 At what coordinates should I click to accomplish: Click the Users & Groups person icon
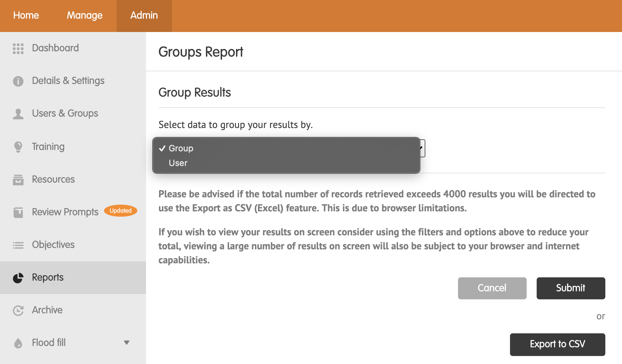[18, 114]
